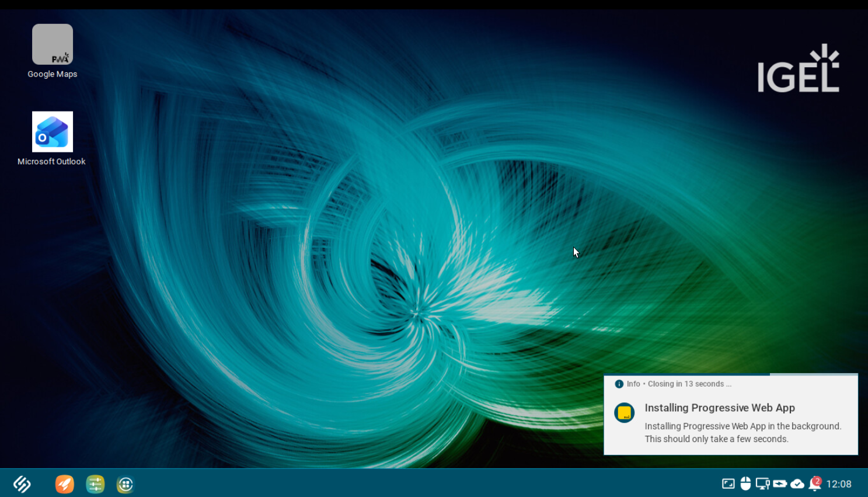
Task: Click the Microsoft Outlook desktop label
Action: point(51,162)
